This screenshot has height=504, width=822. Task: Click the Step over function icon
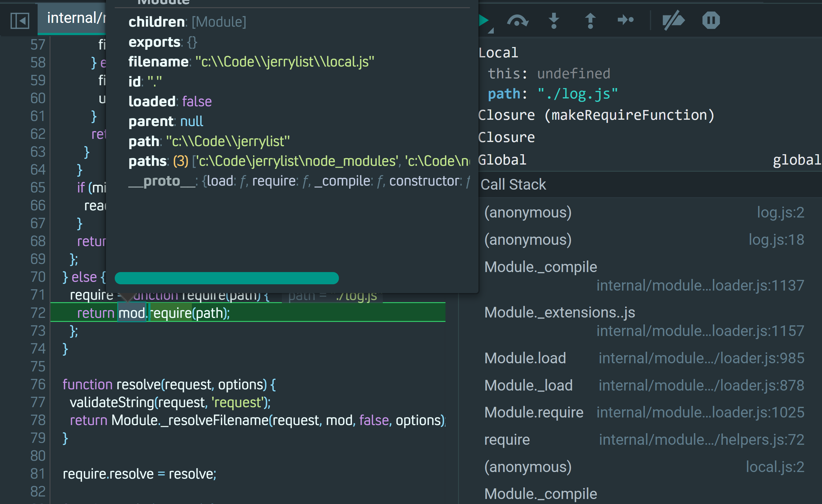click(x=517, y=21)
